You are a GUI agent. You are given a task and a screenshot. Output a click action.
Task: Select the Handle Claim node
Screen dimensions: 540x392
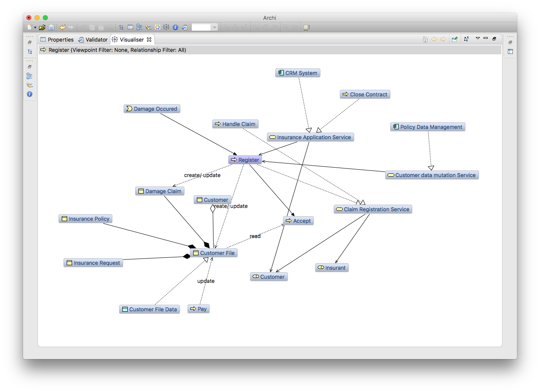click(x=235, y=124)
